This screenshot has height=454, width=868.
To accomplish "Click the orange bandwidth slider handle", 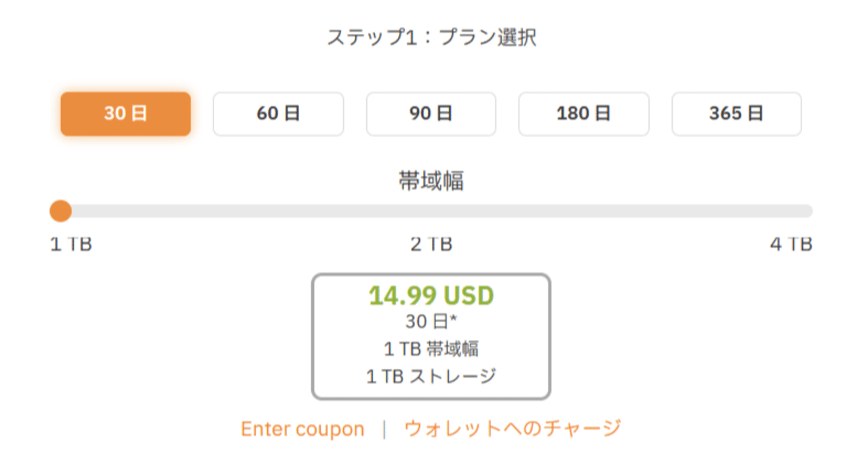I will (x=61, y=211).
